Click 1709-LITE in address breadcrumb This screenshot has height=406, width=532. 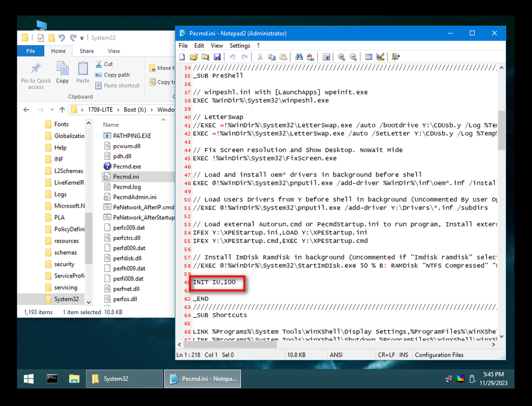click(100, 110)
